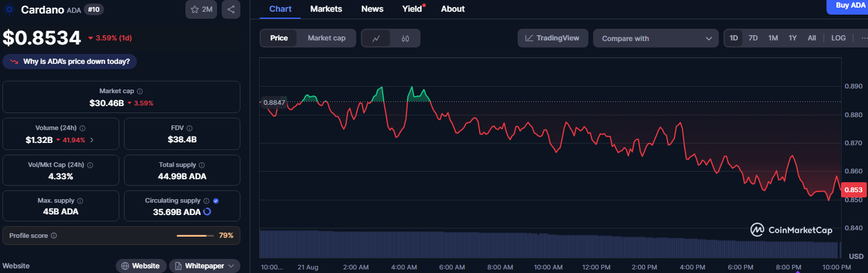Screen dimensions: 868x273
Task: Click the 79% profile score value
Action: click(x=226, y=236)
